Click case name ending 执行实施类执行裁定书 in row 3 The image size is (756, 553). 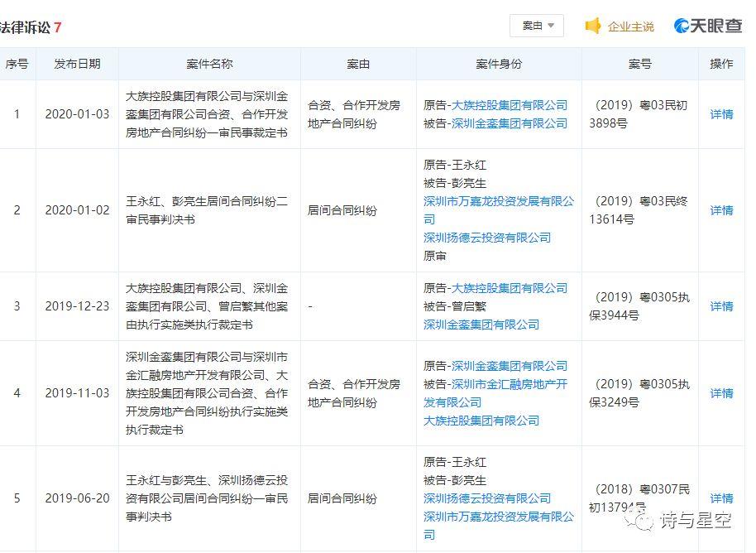coord(207,306)
